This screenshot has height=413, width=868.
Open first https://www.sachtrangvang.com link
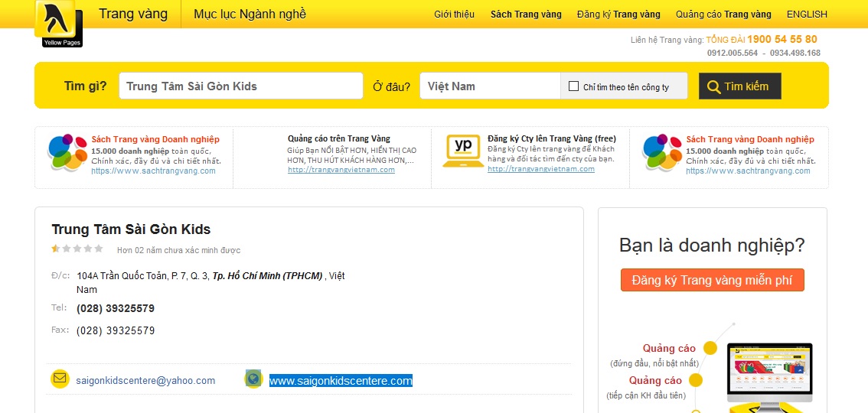(x=153, y=171)
